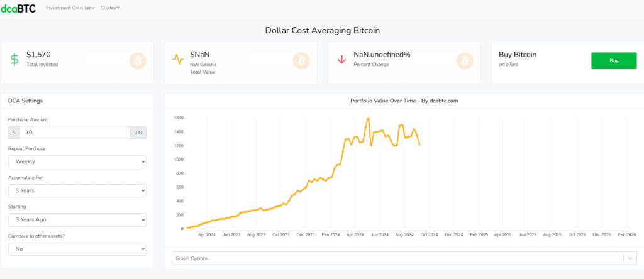Screen dimensions: 644x279
Task: Expand the Guides menu
Action: pos(110,8)
